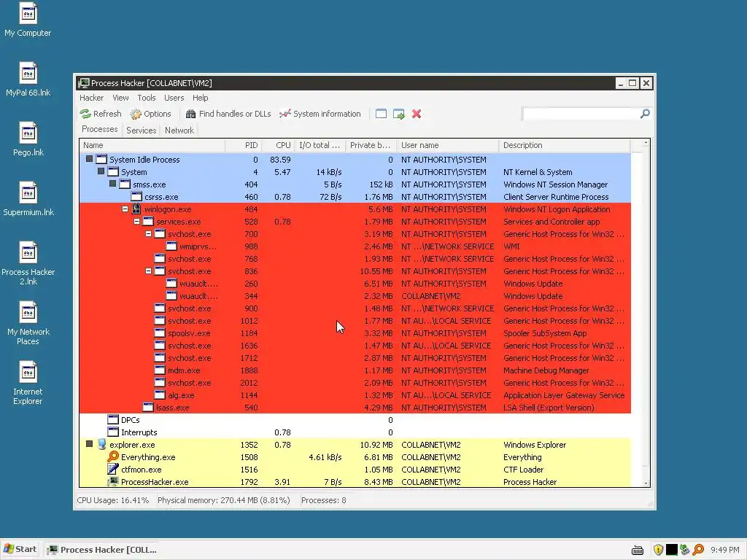Open the Users menu
Image resolution: width=747 pixels, height=560 pixels.
(174, 98)
